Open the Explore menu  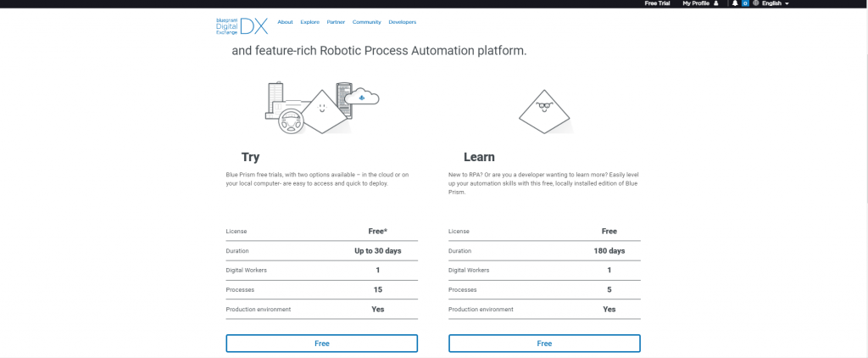pyautogui.click(x=310, y=22)
